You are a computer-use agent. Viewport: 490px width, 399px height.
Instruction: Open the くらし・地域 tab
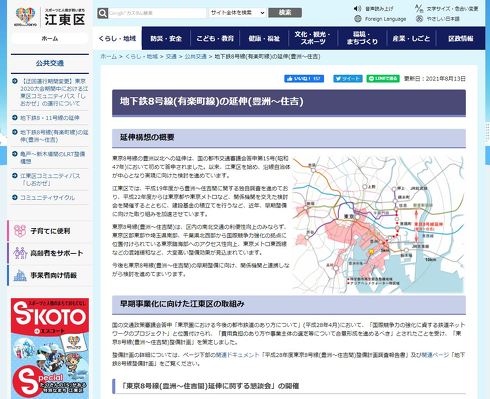point(117,38)
